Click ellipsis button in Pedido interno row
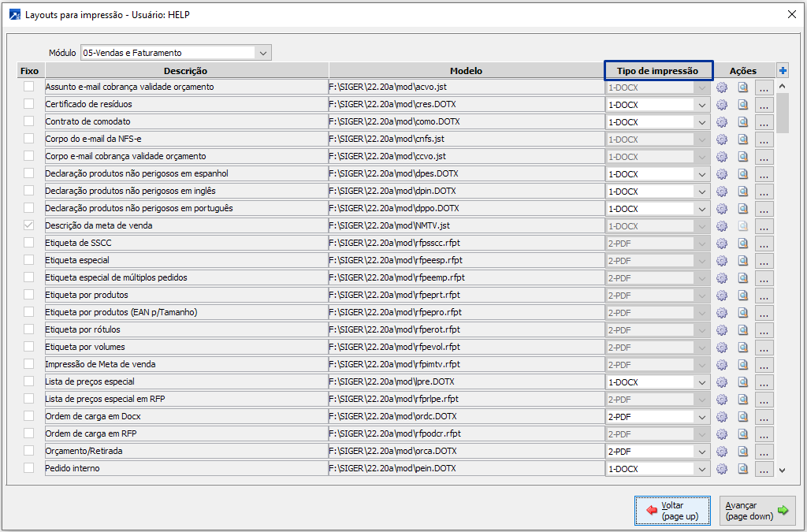Viewport: 807px width, 532px height. pos(764,469)
